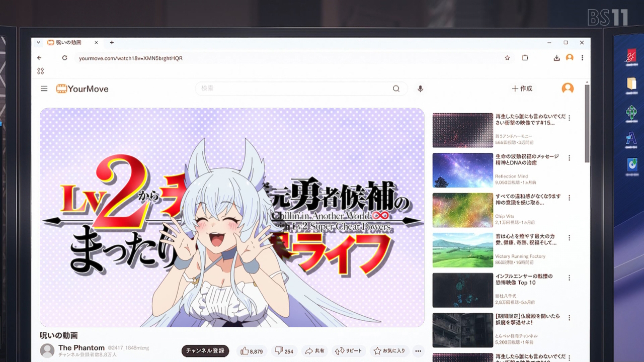Open the 生命の波動祝福のメッセージ video title
The height and width of the screenshot is (362, 644).
tap(527, 159)
